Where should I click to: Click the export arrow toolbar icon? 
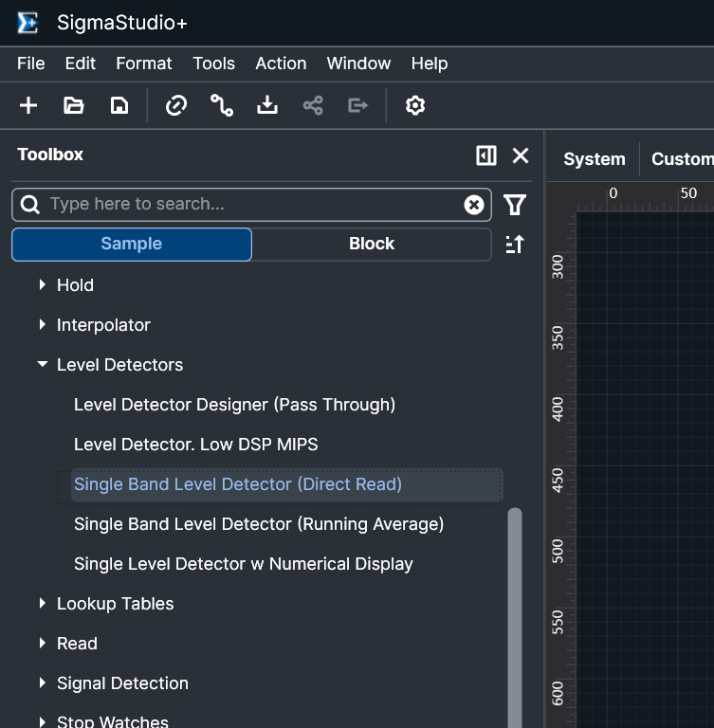pyautogui.click(x=357, y=105)
